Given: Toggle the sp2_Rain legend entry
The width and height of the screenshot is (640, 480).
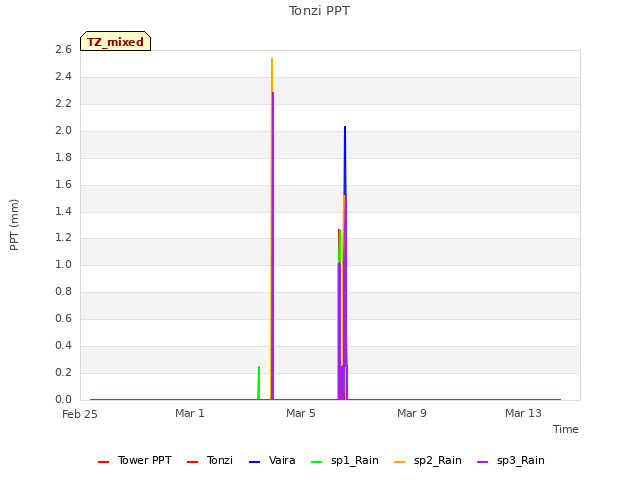Looking at the screenshot, I should pyautogui.click(x=428, y=461).
